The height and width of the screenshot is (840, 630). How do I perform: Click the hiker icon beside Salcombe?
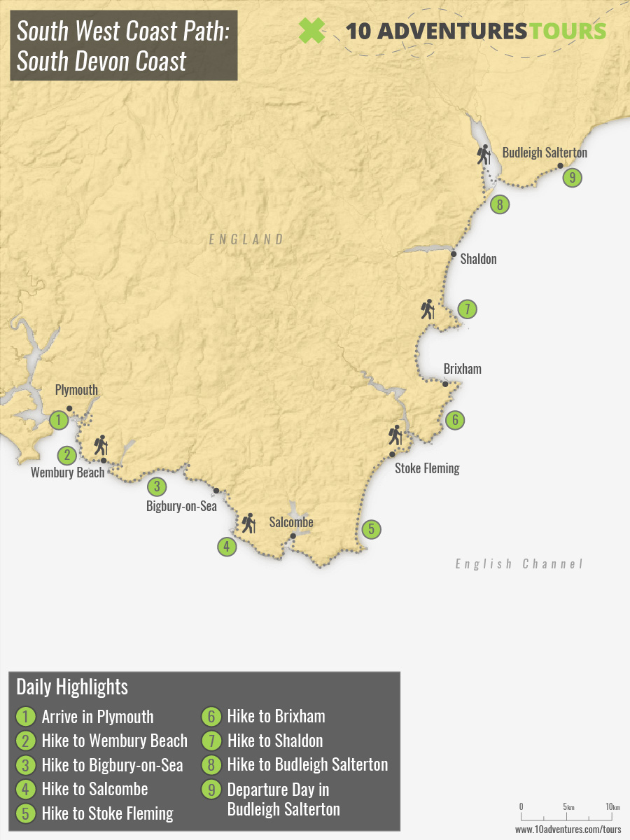[x=248, y=523]
